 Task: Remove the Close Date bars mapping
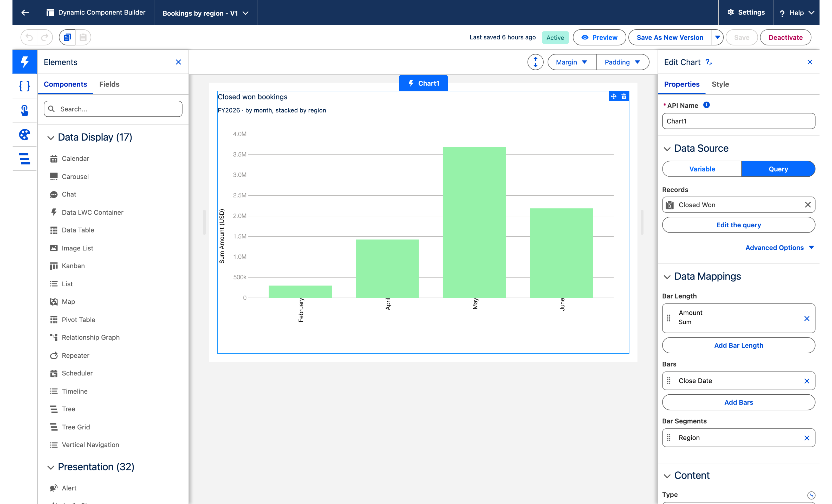point(807,381)
